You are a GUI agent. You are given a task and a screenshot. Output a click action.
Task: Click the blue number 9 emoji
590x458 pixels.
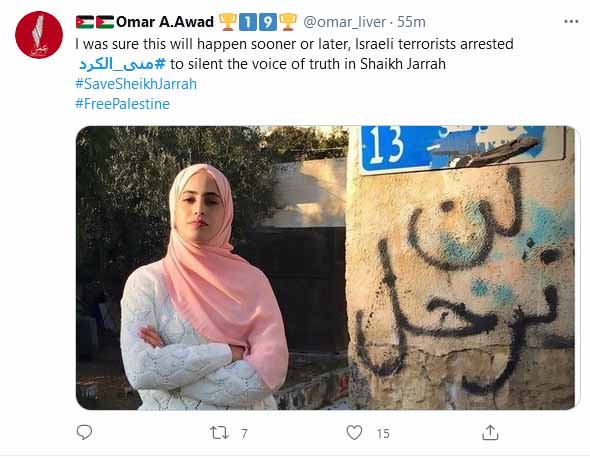pyautogui.click(x=268, y=22)
